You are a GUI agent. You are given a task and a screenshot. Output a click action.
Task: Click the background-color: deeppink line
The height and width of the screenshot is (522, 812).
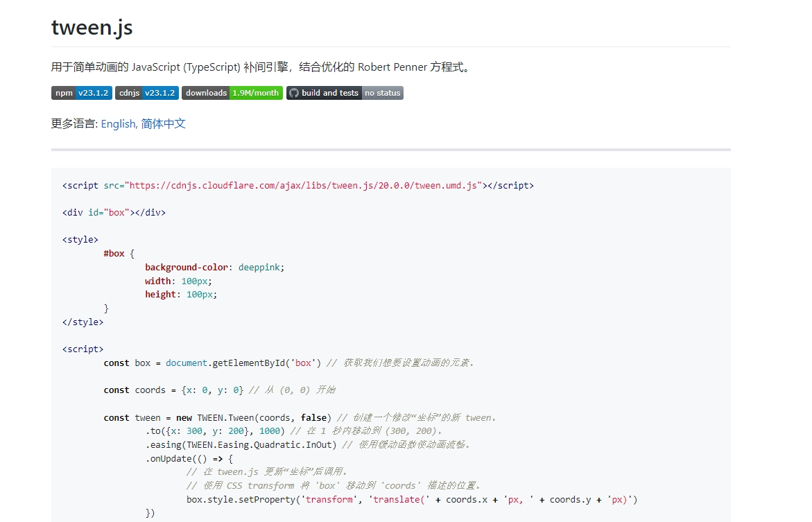[x=214, y=267]
